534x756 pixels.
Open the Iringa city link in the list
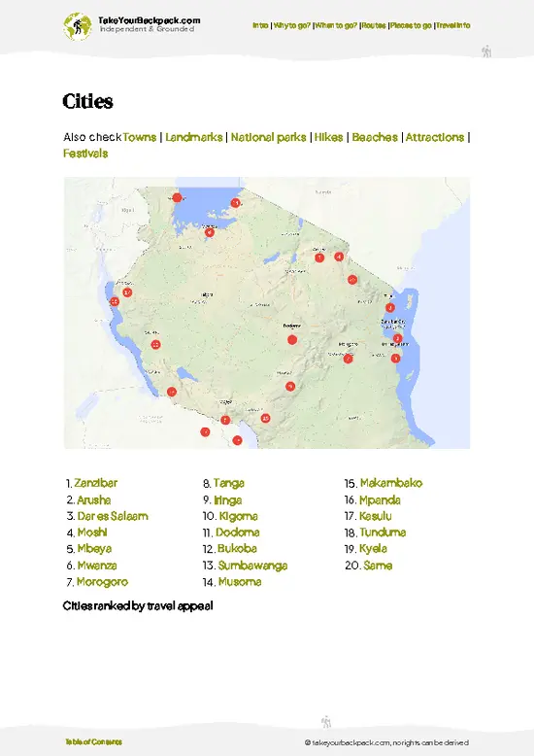tap(228, 500)
